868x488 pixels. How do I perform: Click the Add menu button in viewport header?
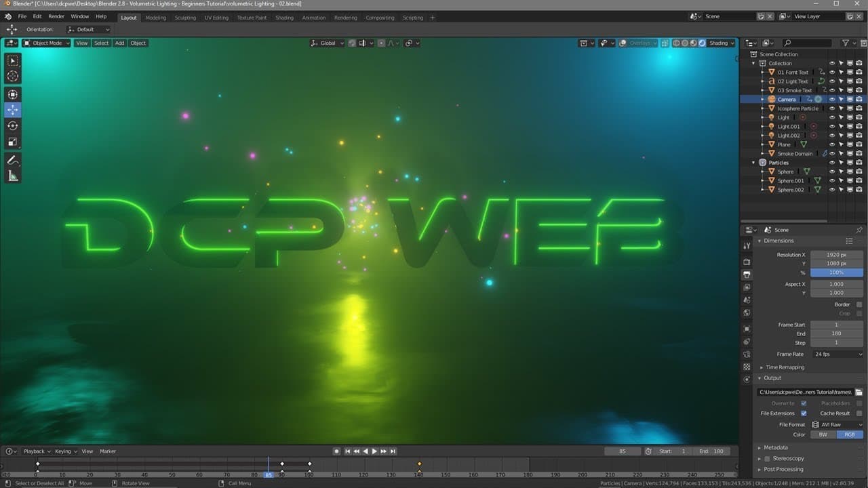click(119, 43)
